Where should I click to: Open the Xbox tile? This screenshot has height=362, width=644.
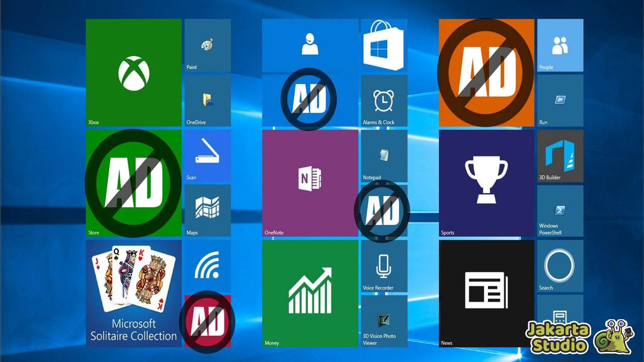tap(133, 72)
